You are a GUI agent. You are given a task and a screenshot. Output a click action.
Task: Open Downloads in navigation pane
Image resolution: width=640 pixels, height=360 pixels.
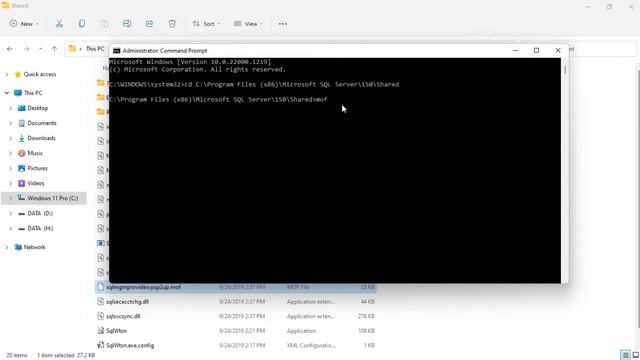point(41,138)
